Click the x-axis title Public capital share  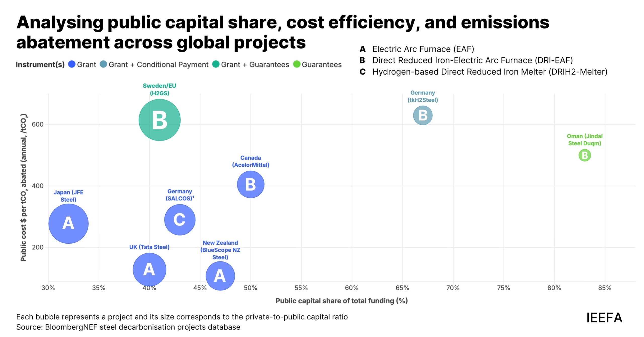[x=341, y=301]
